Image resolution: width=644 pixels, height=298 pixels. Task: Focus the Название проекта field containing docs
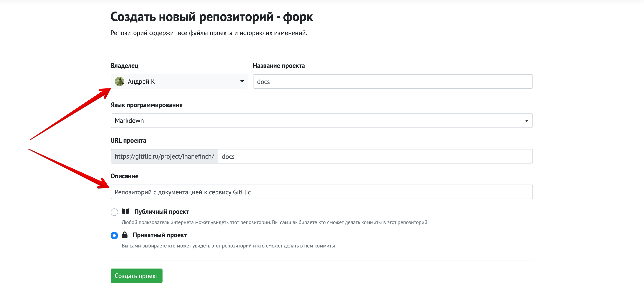click(392, 81)
